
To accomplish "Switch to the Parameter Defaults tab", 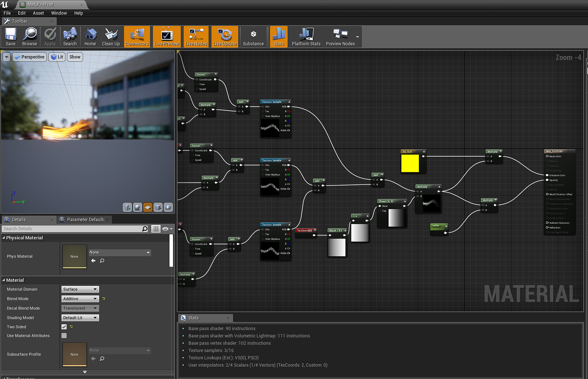I will [x=84, y=219].
